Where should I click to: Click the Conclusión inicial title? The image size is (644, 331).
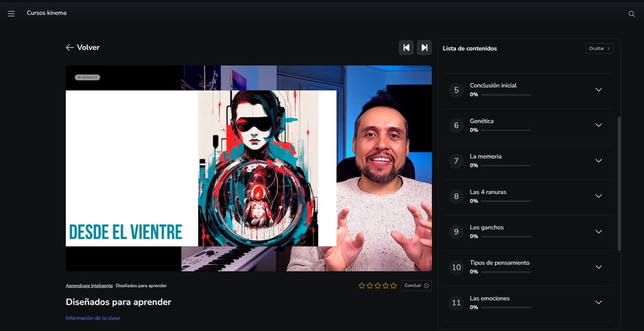tap(493, 85)
